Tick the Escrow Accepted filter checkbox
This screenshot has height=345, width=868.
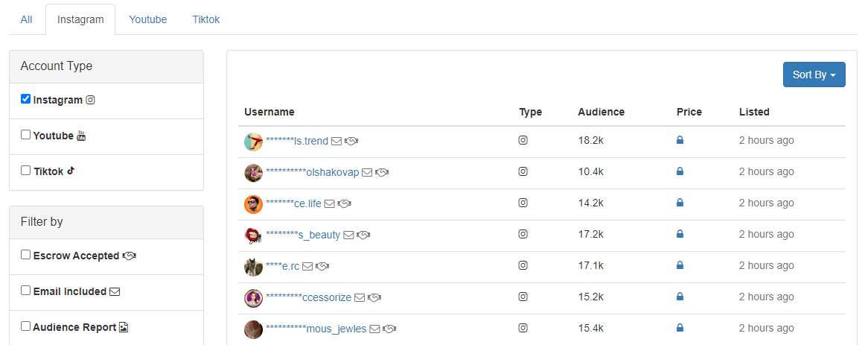26,255
